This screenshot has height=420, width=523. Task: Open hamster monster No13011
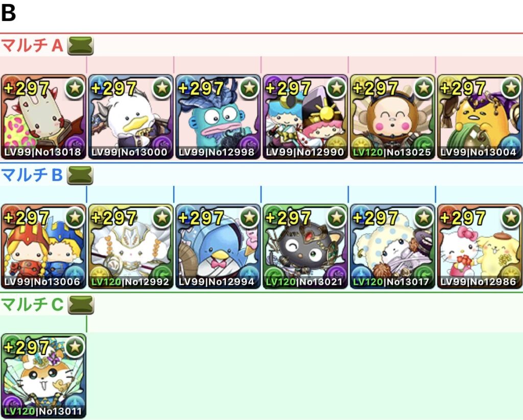pyautogui.click(x=43, y=376)
